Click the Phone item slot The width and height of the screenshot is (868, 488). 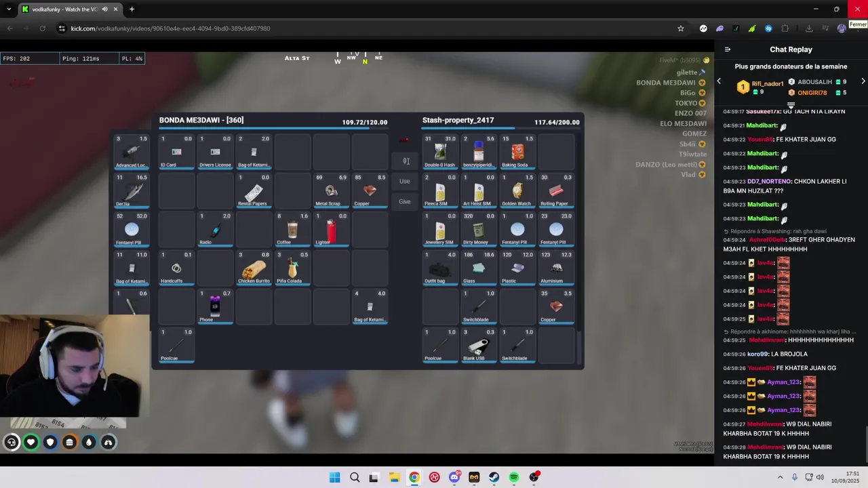pos(215,306)
